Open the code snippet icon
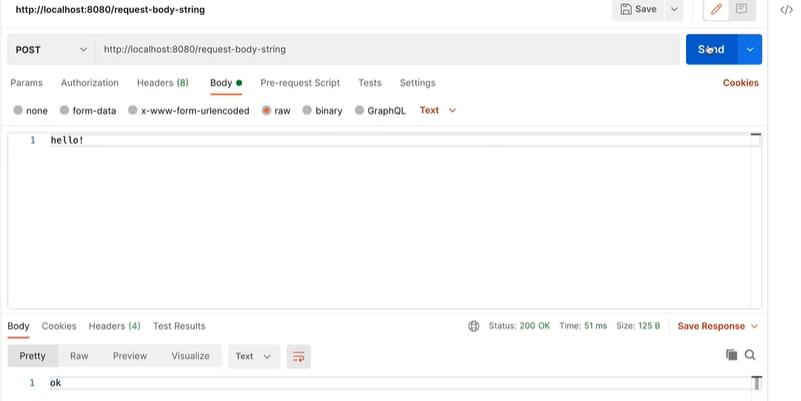Viewport: 801px width, 401px height. pyautogui.click(x=787, y=10)
